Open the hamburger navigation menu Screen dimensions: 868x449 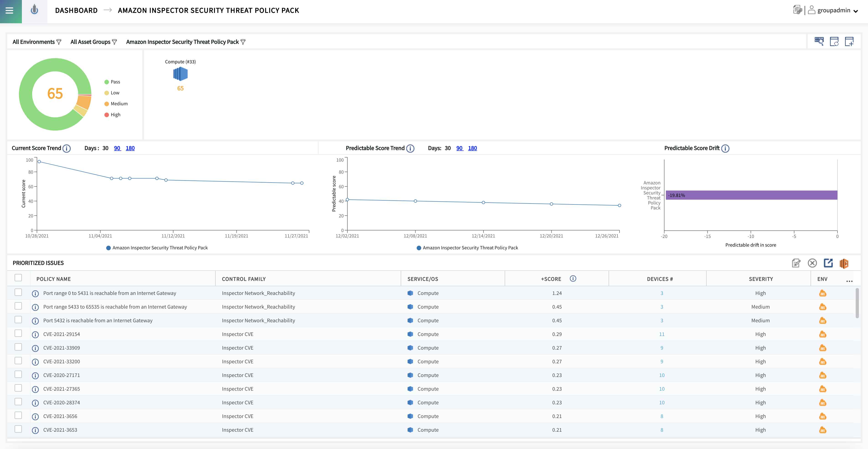coord(10,10)
